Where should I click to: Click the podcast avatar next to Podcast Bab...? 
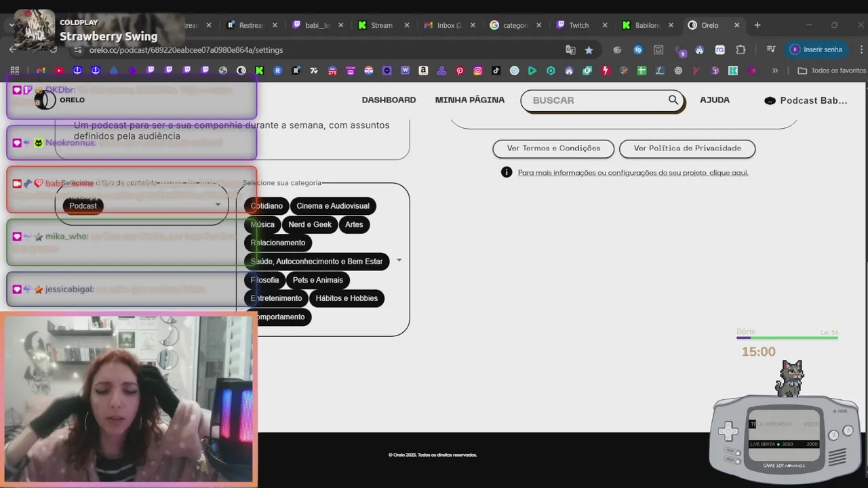pos(770,100)
